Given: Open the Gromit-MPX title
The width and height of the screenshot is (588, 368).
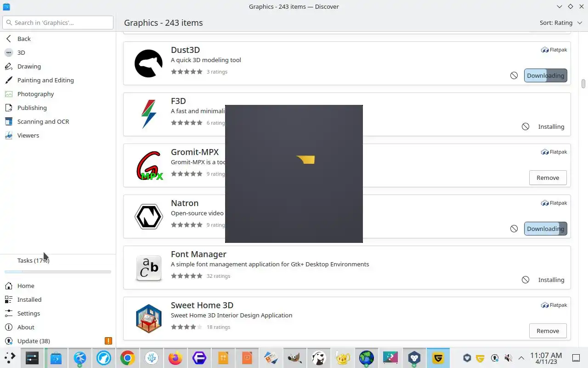Looking at the screenshot, I should 195,152.
